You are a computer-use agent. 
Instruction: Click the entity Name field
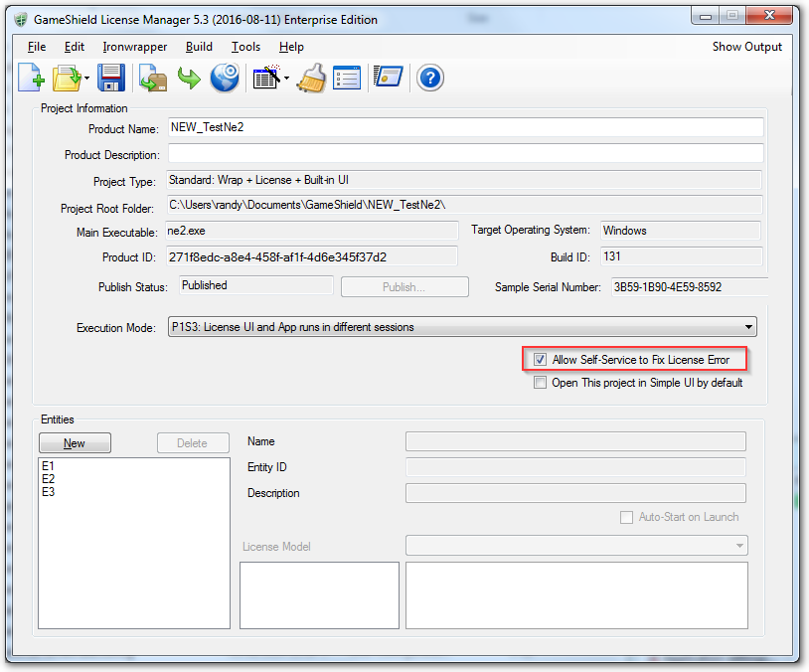click(575, 441)
